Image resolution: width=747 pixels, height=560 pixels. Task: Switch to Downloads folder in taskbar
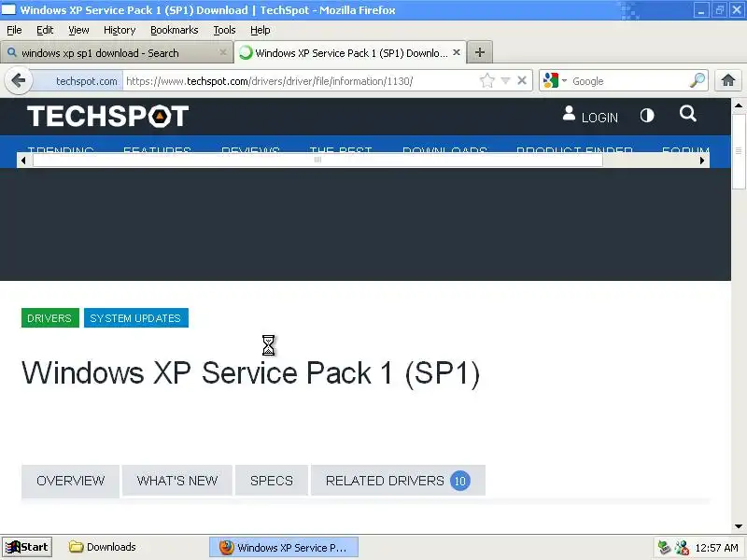click(103, 547)
